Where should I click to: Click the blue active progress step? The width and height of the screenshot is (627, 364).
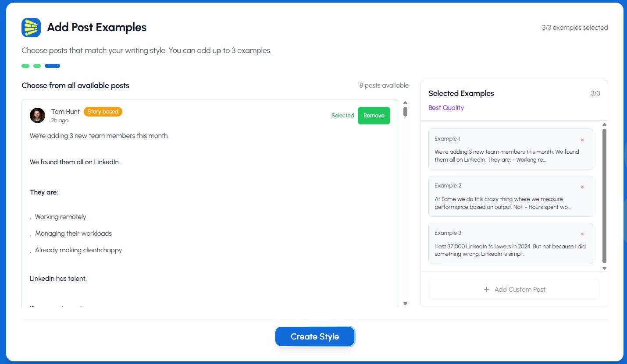click(x=52, y=66)
